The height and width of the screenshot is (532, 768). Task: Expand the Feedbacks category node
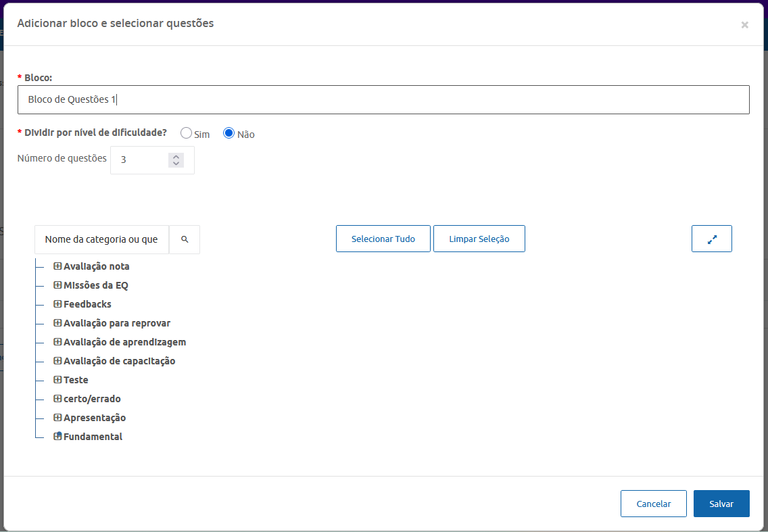tap(57, 304)
